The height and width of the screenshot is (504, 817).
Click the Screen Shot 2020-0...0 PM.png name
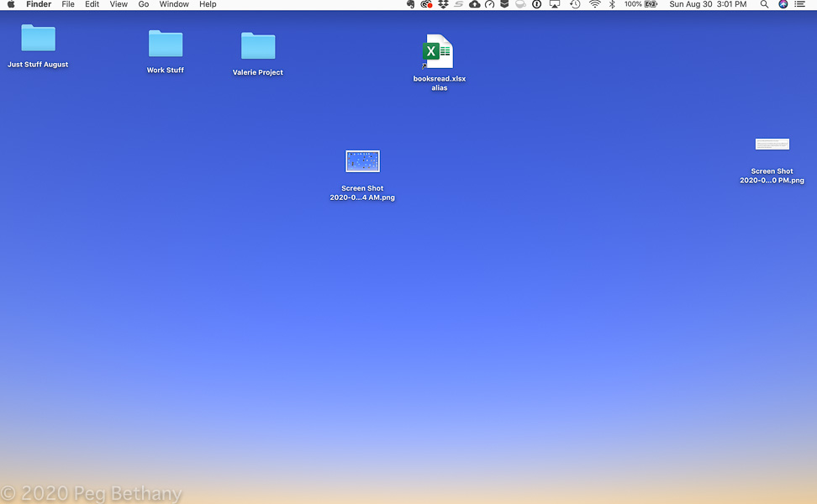772,176
